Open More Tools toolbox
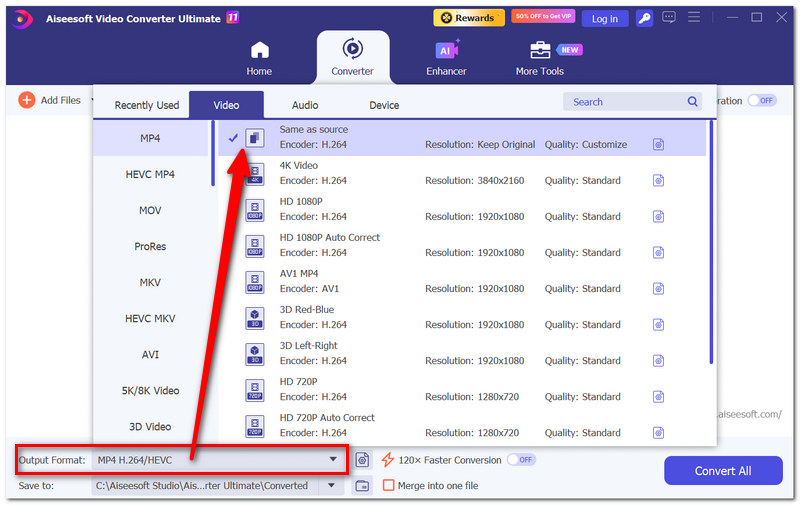Viewport: 800px width, 505px height. click(x=540, y=59)
